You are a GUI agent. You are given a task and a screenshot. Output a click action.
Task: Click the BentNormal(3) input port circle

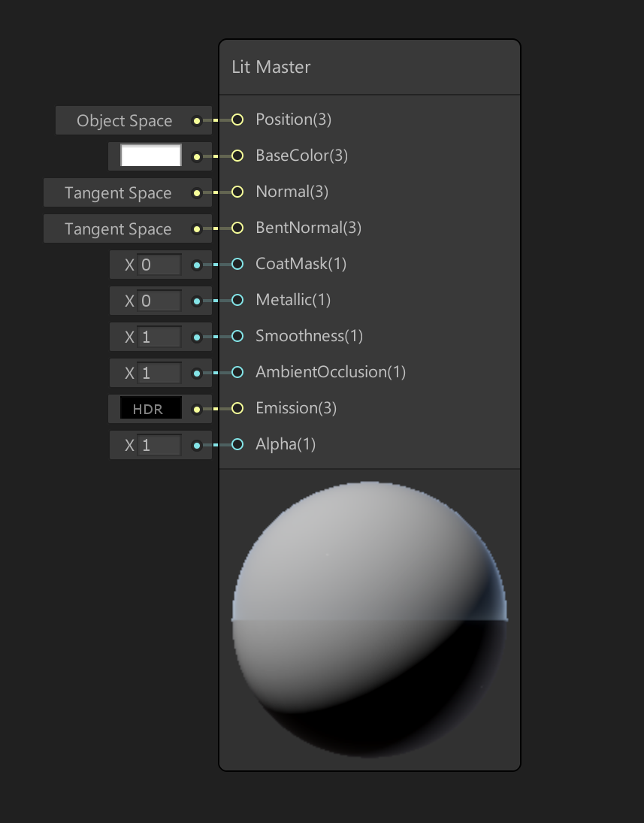pyautogui.click(x=237, y=228)
